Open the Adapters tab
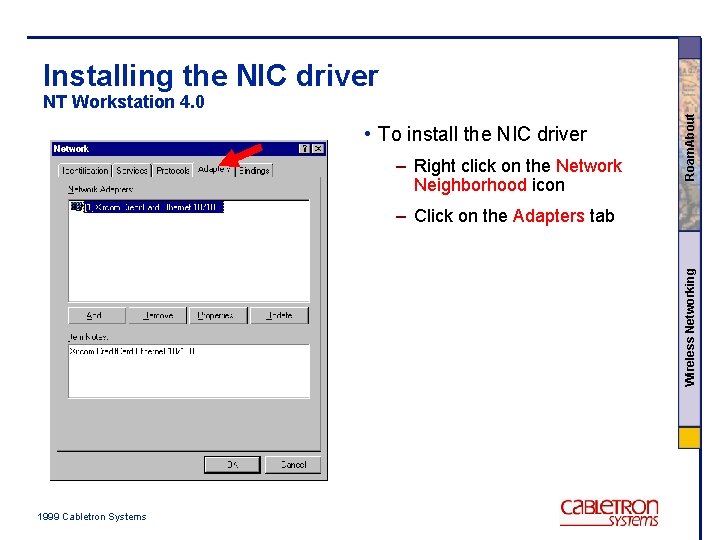 (x=214, y=169)
